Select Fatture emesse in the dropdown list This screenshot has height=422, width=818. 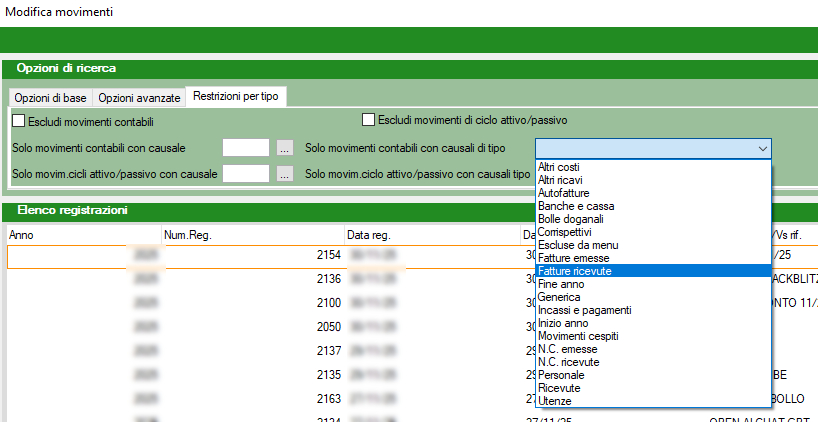click(x=573, y=258)
